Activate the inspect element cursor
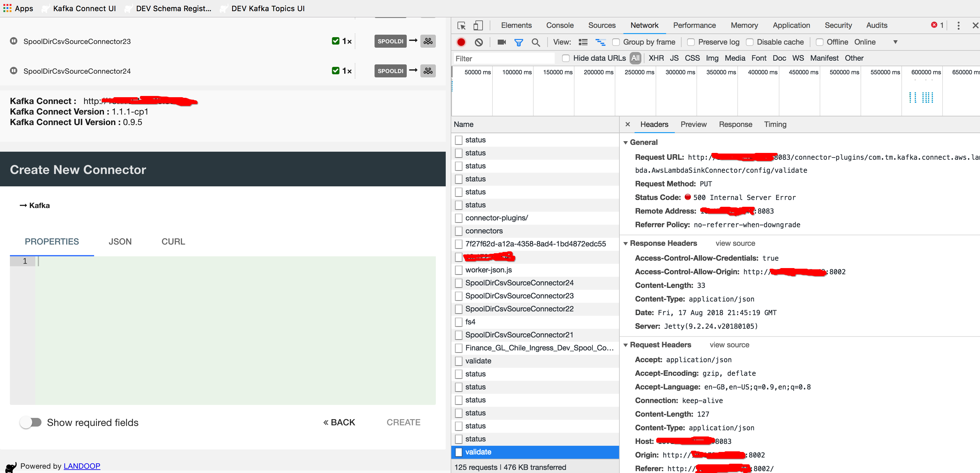 click(x=461, y=25)
